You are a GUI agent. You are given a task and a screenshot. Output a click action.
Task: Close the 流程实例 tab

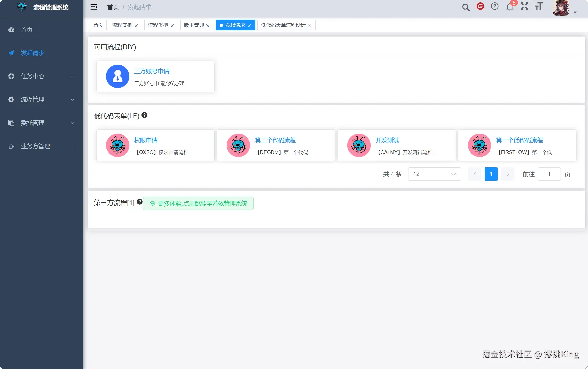[x=136, y=26]
